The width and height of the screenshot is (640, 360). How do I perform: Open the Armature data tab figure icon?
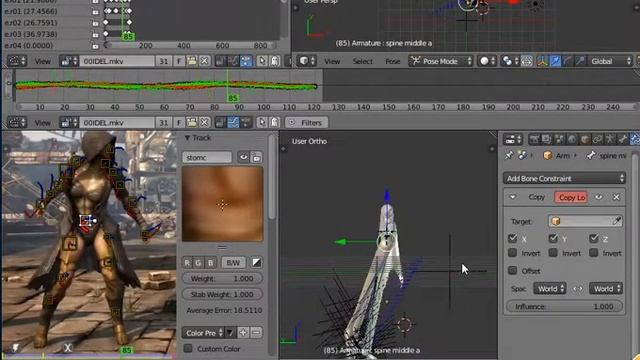coord(610,140)
